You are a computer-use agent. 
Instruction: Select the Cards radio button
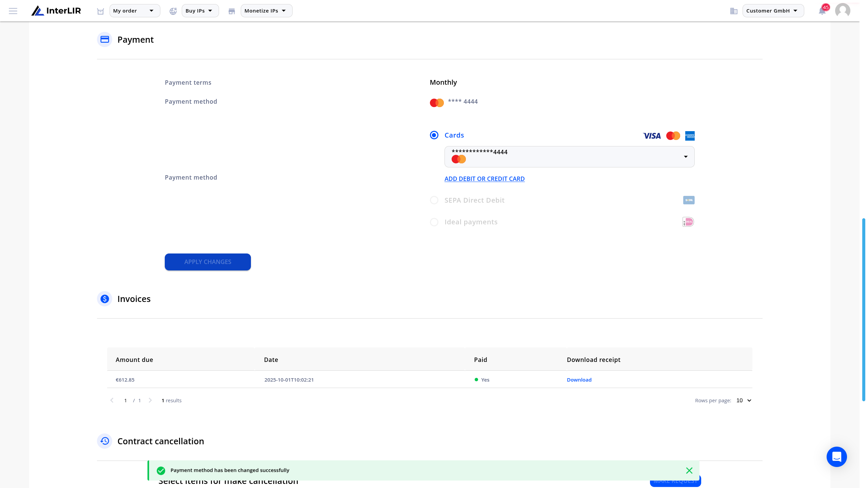click(x=434, y=135)
